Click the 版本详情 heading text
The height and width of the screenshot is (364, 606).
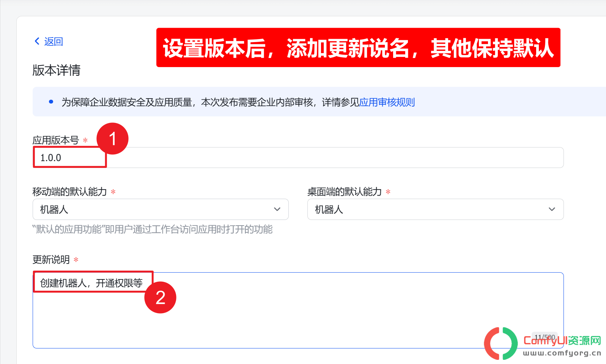pyautogui.click(x=57, y=70)
